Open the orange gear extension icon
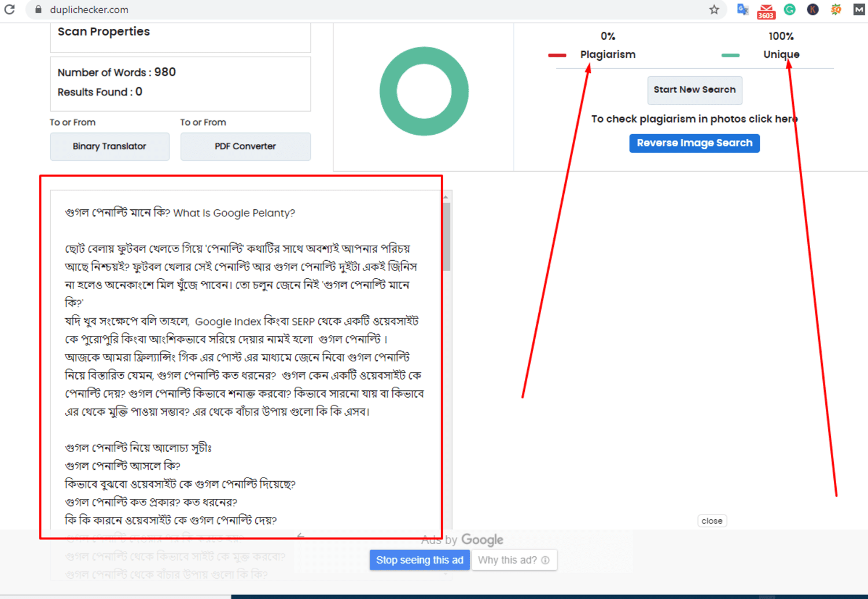 point(836,10)
